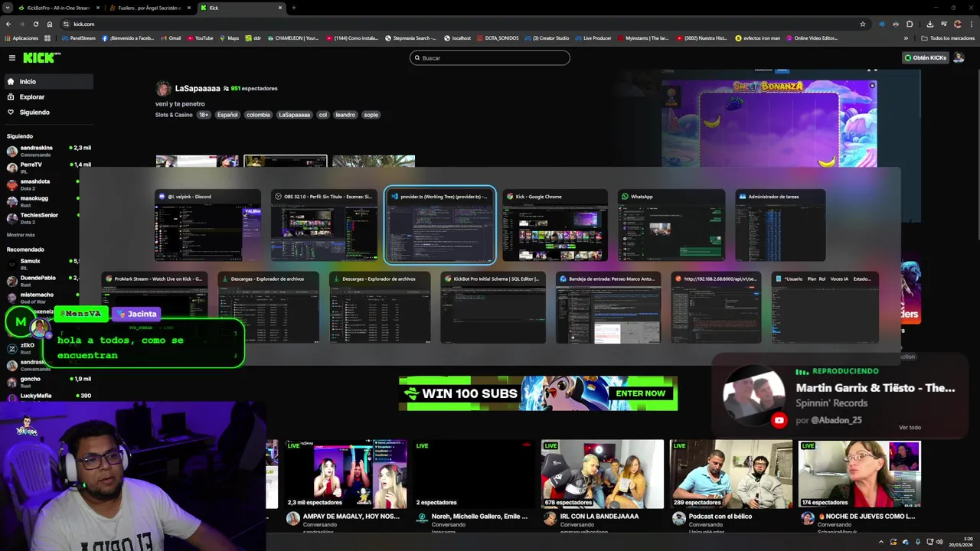Open Siguiendo in the sidebar
980x551 pixels.
pyautogui.click(x=34, y=112)
